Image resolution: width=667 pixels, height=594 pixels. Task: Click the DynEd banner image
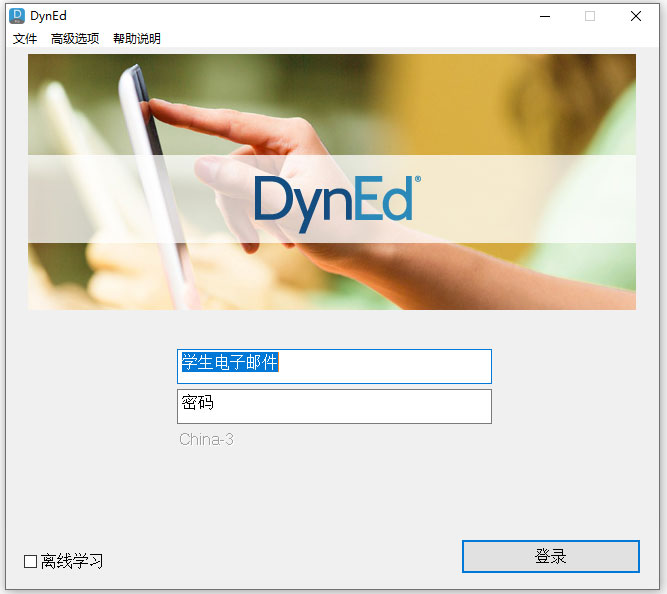tap(332, 182)
